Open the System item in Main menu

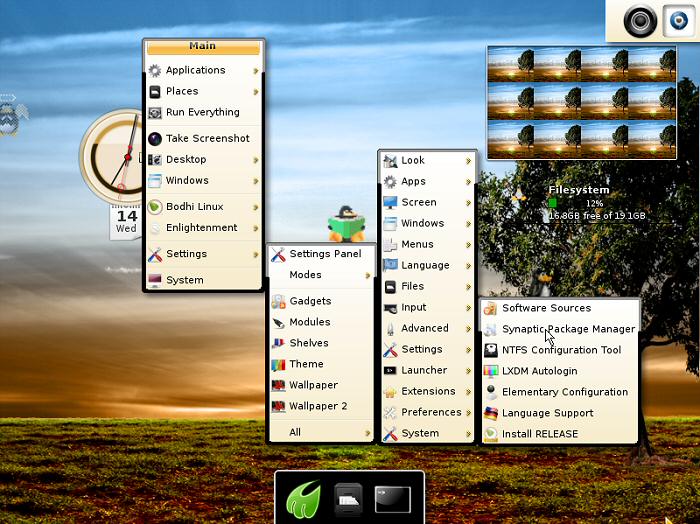[204, 280]
